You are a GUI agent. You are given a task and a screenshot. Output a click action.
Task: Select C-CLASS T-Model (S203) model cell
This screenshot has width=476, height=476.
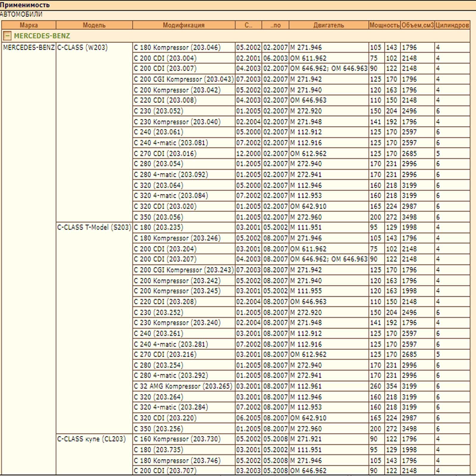coord(94,228)
